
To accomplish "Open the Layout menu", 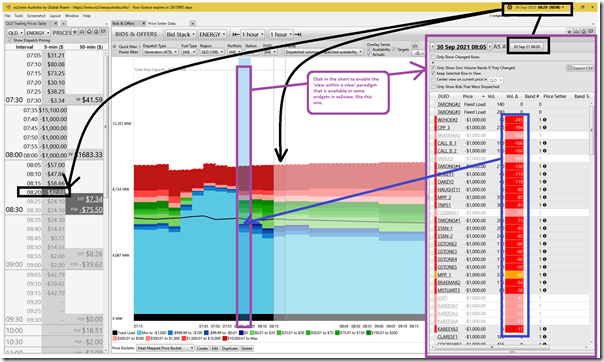I will 55,16.
